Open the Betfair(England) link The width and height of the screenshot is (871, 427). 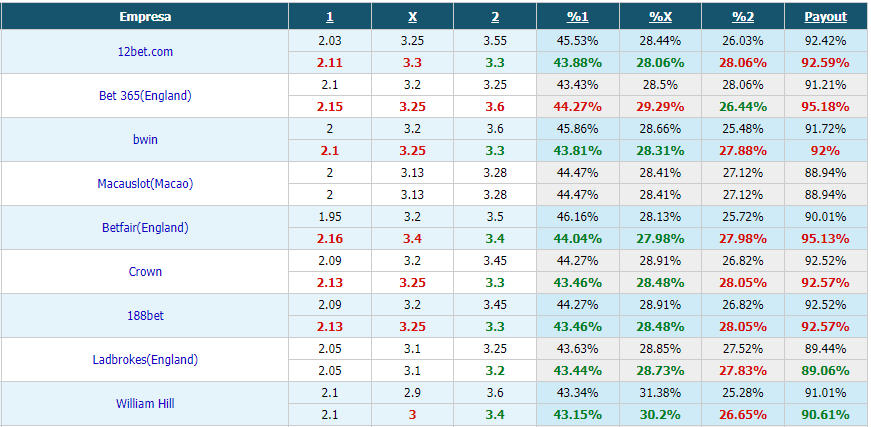[x=145, y=227]
